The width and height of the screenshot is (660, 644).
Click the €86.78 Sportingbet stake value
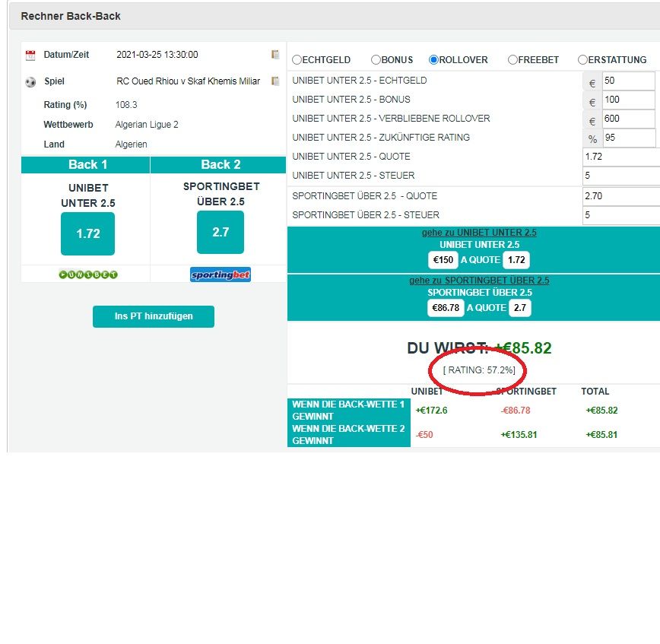(446, 308)
